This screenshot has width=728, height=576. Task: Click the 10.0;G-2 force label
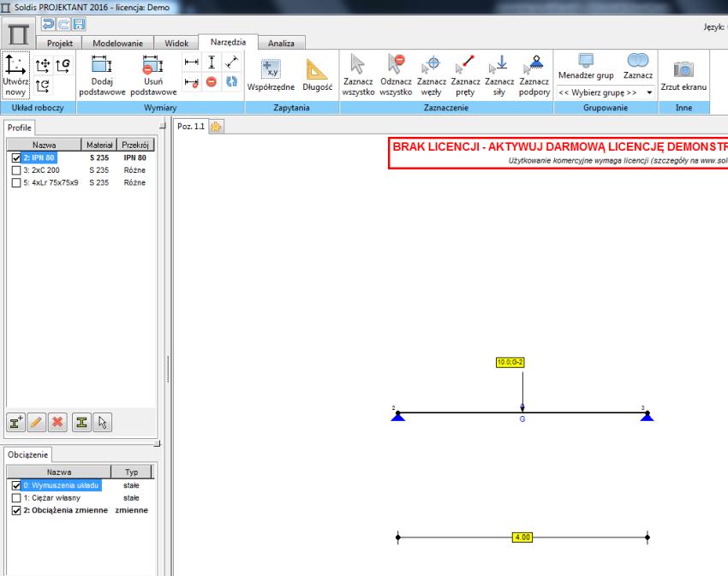point(510,362)
